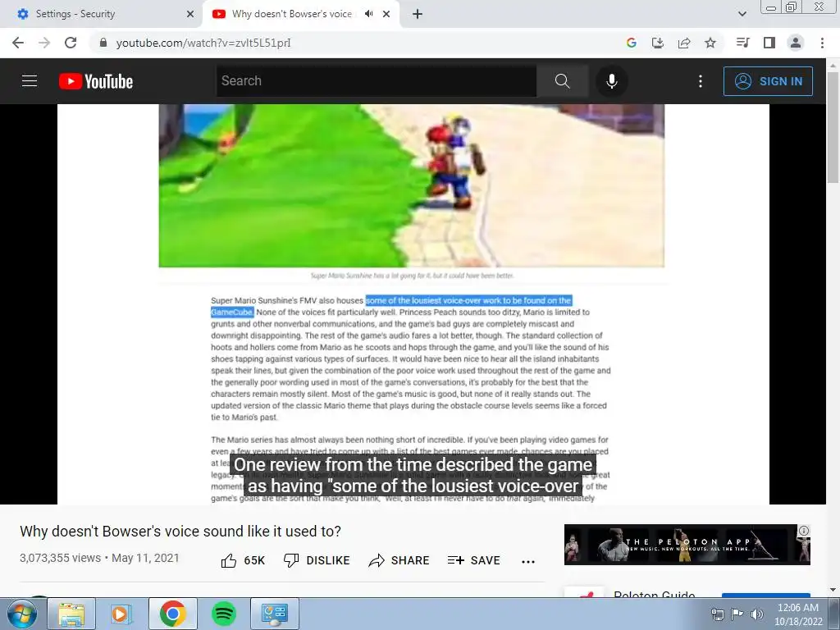Click the DISLIKE thumbs-down button
Viewport: 840px width, 630px height.
pyautogui.click(x=317, y=560)
